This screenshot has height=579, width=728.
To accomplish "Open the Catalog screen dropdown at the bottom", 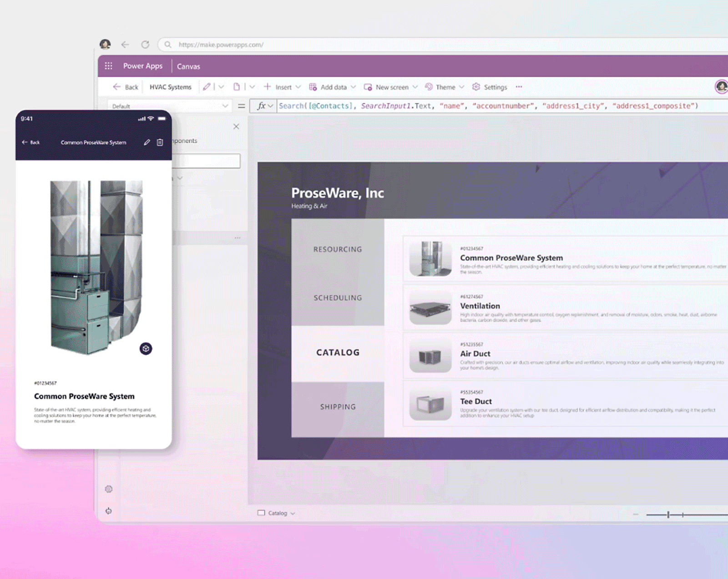I will click(x=293, y=513).
